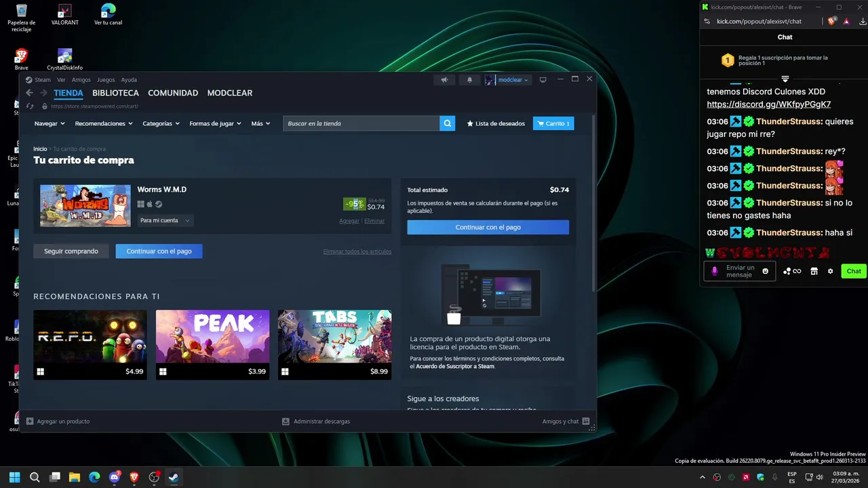Viewport: 868px width, 488px height.
Task: Open the Ayuda menu
Action: pos(129,80)
